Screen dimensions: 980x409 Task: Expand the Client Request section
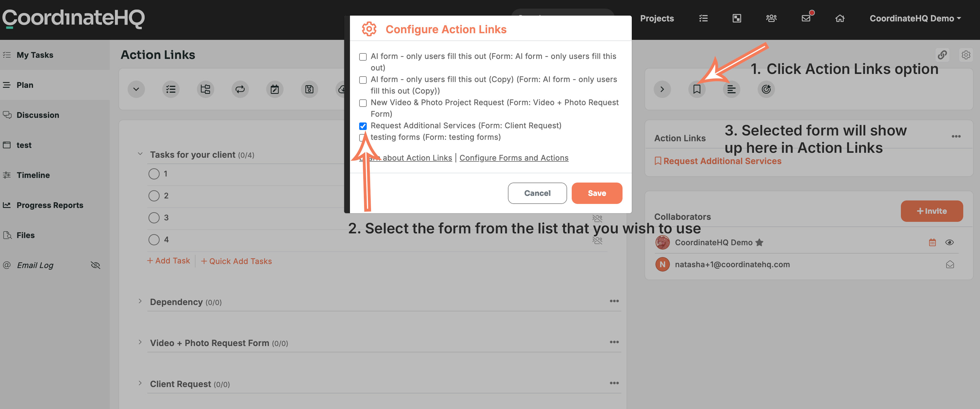click(x=140, y=383)
